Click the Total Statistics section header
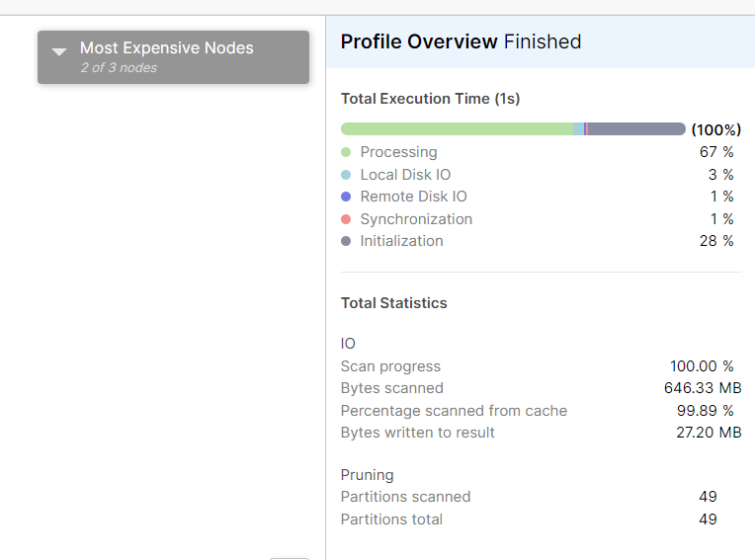 click(x=393, y=303)
